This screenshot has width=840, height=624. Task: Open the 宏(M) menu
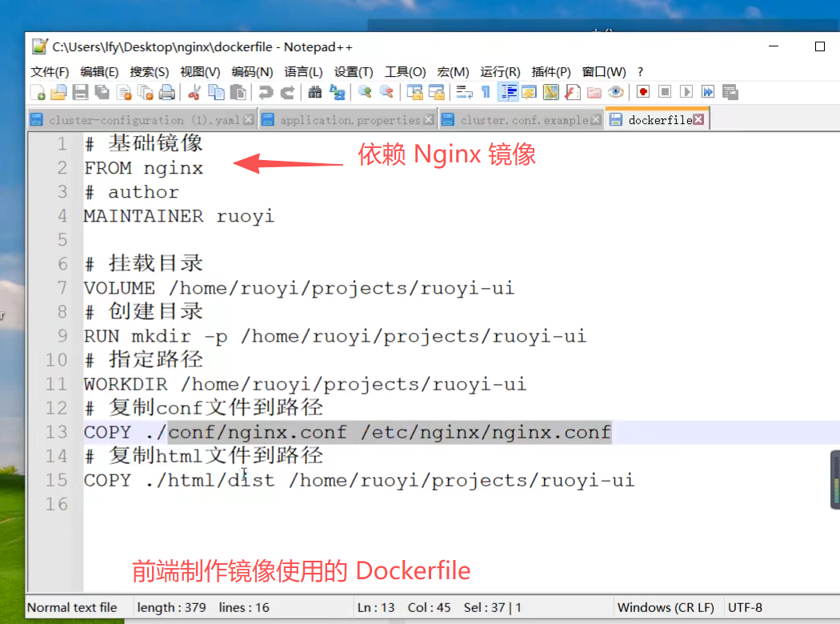tap(454, 72)
